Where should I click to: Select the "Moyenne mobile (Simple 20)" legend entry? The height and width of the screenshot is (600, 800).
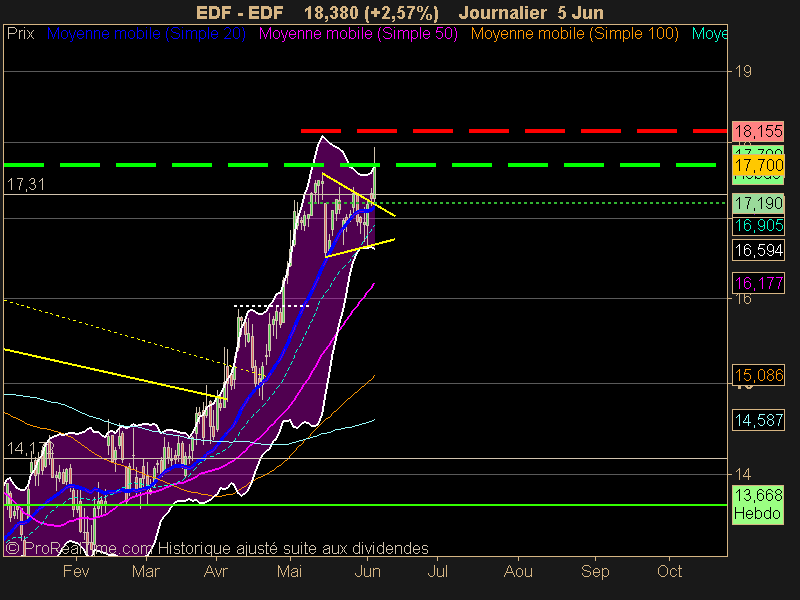pos(146,34)
